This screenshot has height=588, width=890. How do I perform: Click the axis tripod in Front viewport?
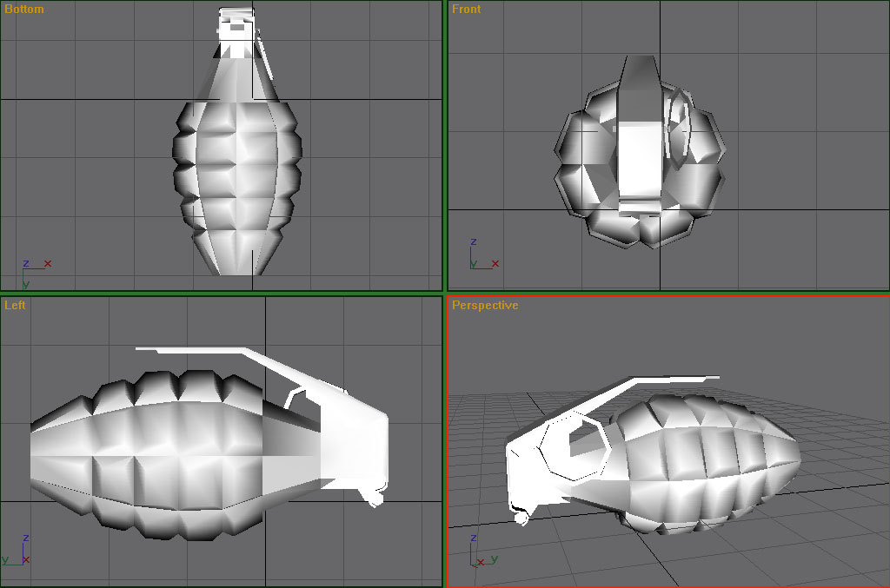coord(479,257)
